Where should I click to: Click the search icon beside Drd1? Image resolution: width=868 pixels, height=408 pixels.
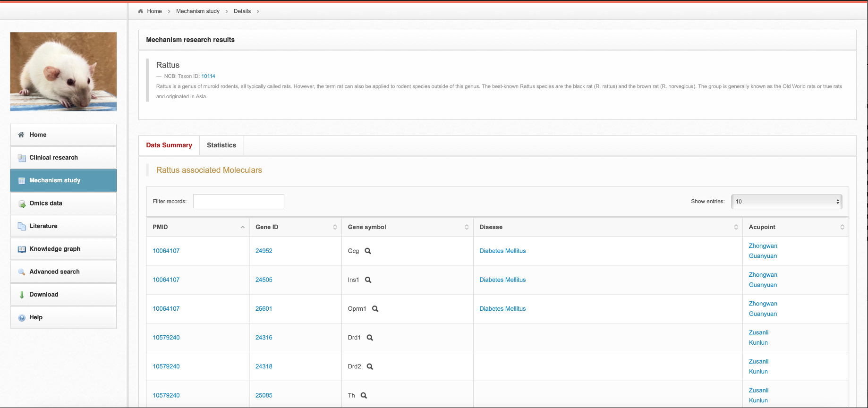[x=370, y=338]
